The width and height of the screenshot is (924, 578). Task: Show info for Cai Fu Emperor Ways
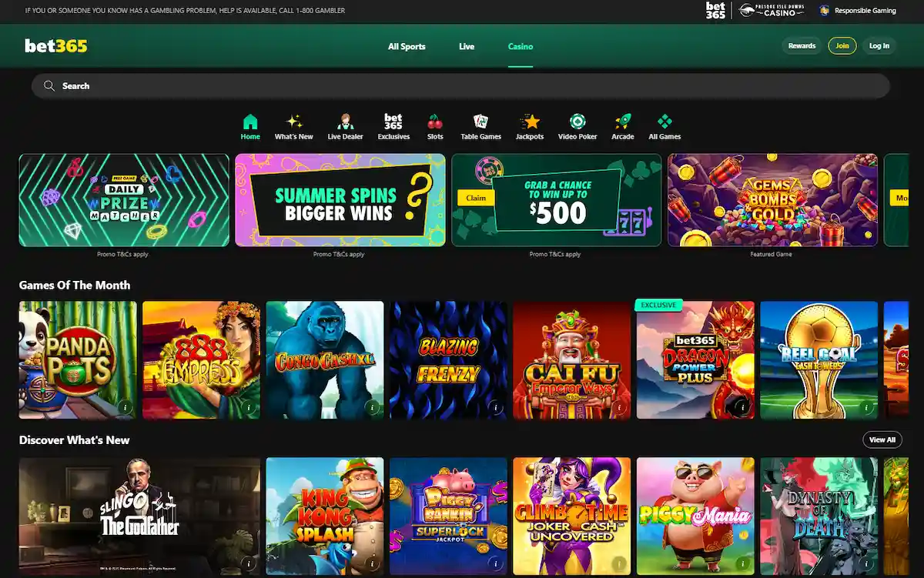[x=618, y=407]
